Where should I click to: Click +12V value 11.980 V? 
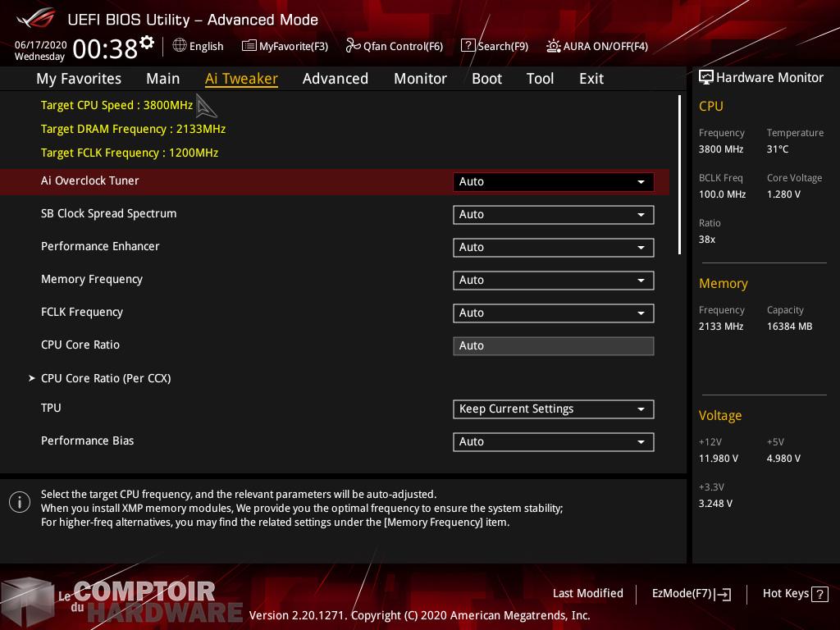(719, 459)
